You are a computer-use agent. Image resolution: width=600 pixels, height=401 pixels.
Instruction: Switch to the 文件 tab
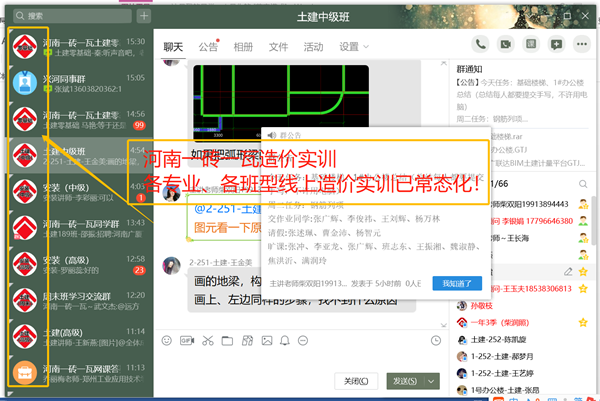click(x=278, y=47)
